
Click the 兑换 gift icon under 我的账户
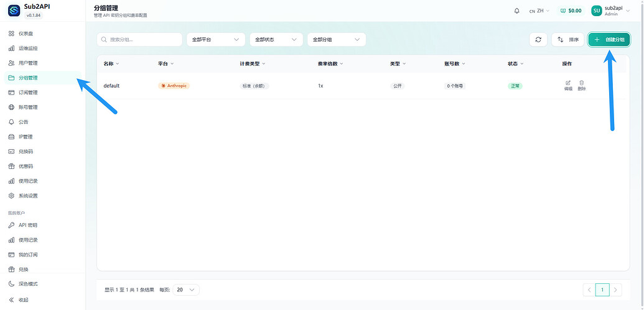tap(11, 270)
